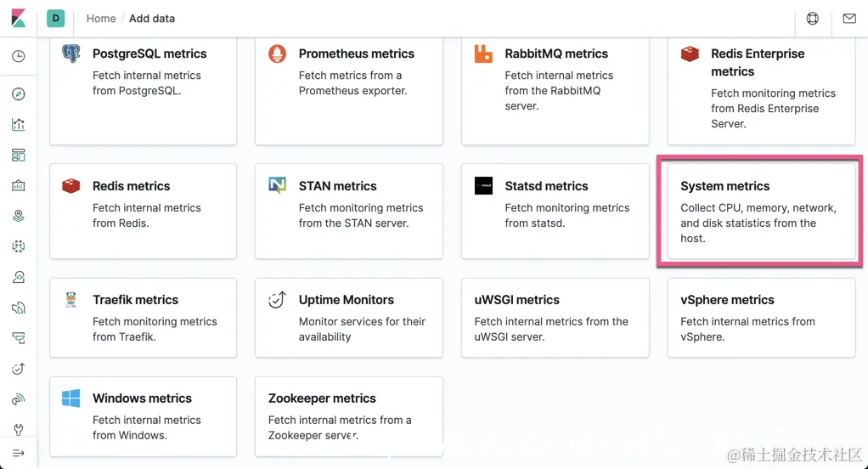Open Visualize from the sidebar
The image size is (868, 469).
point(19,125)
